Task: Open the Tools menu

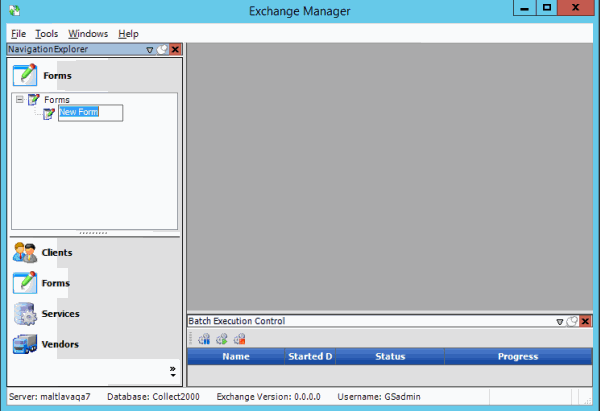Action: pyautogui.click(x=46, y=33)
